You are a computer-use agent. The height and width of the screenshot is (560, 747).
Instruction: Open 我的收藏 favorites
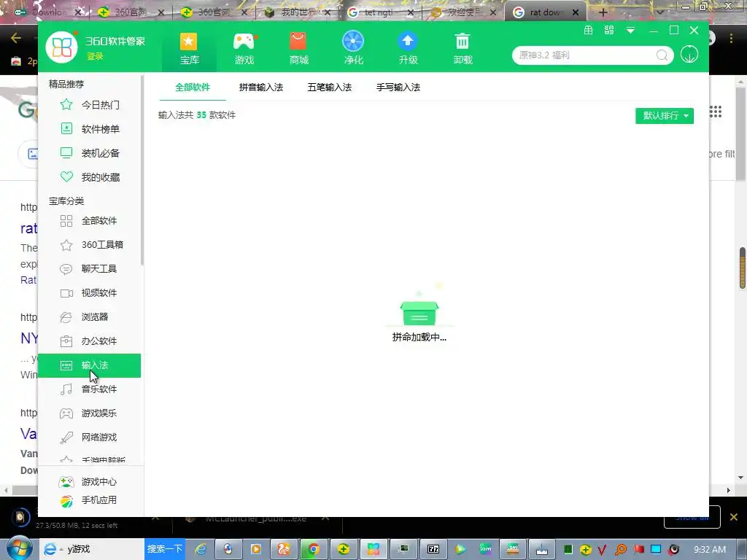pos(90,177)
